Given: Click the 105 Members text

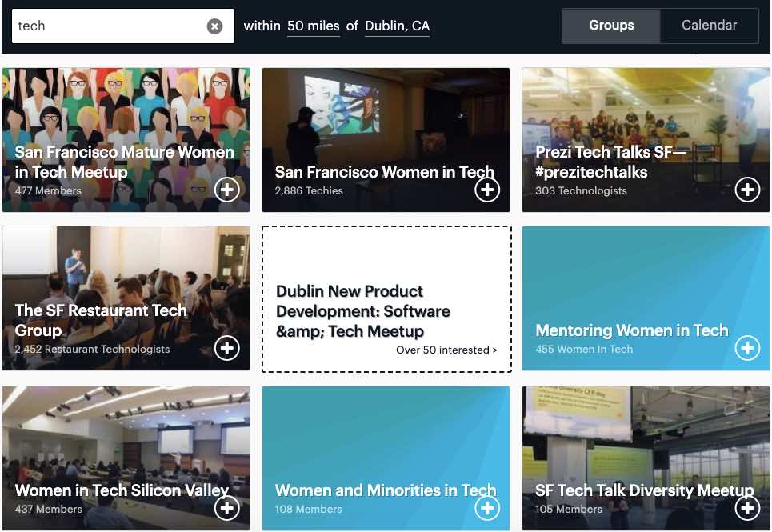Looking at the screenshot, I should [569, 510].
